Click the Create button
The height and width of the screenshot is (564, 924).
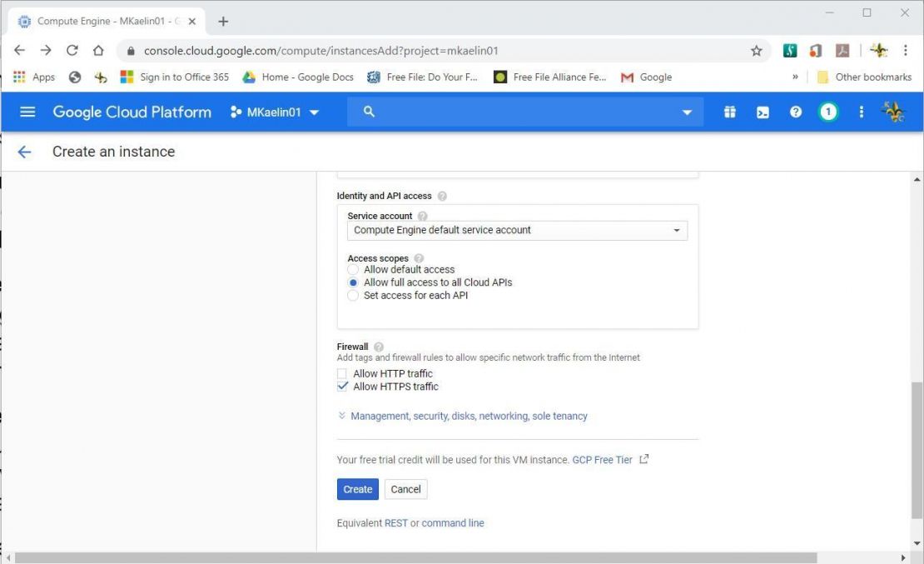coord(357,489)
